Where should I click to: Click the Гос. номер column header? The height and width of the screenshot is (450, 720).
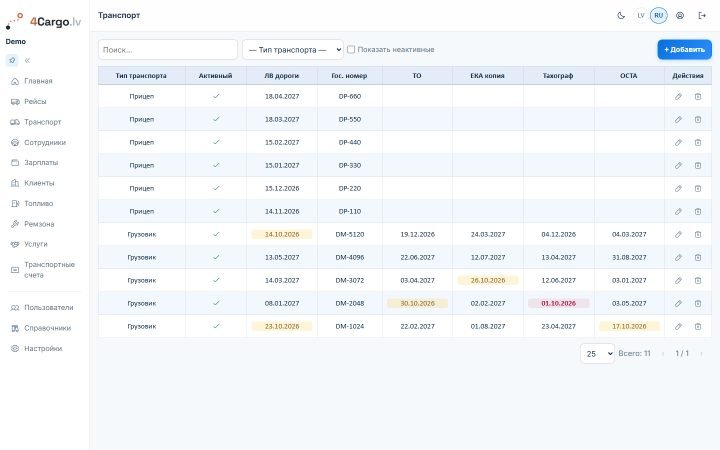(349, 76)
